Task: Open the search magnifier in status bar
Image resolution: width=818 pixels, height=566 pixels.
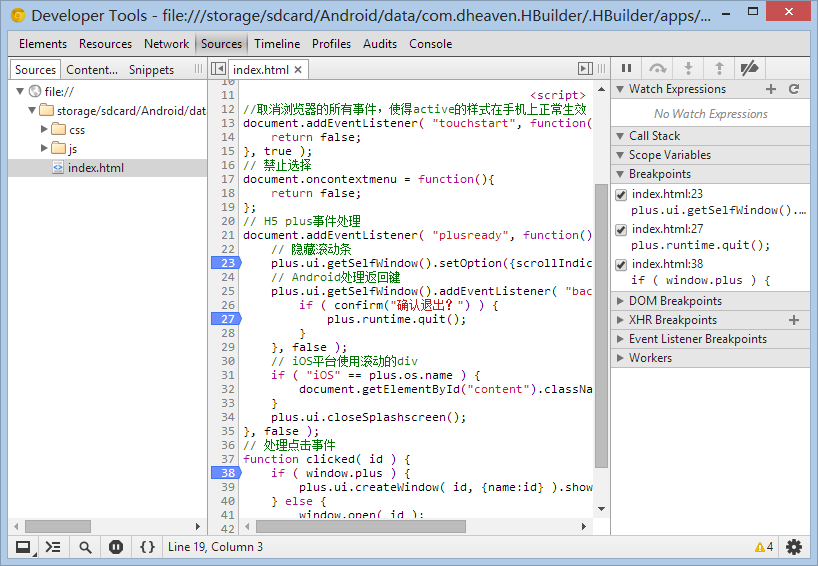Action: pos(86,547)
